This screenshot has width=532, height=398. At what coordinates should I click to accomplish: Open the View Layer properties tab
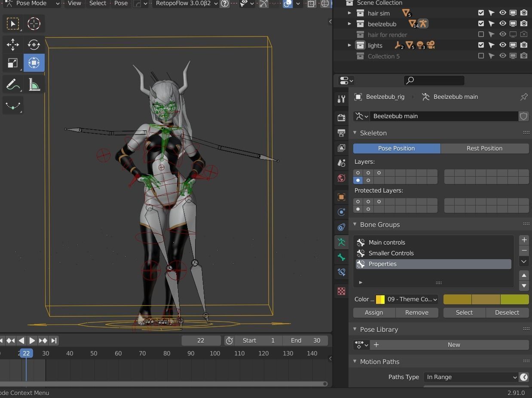(x=342, y=148)
